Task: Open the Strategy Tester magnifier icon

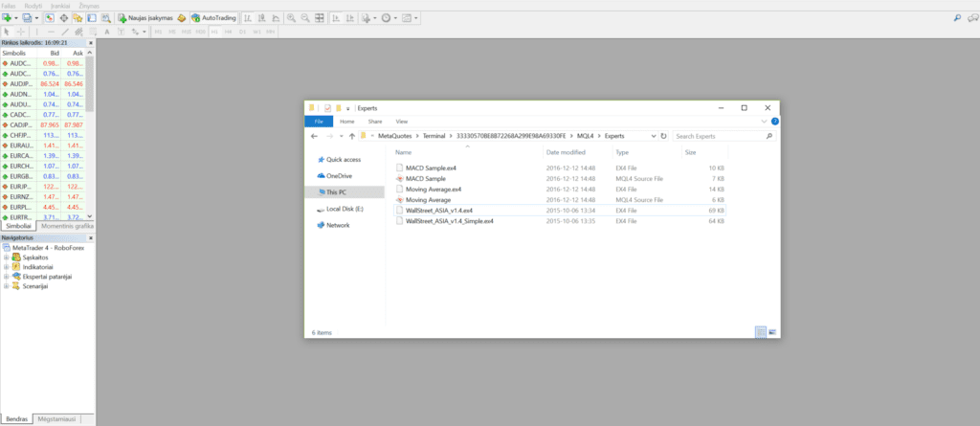Action: [105, 18]
